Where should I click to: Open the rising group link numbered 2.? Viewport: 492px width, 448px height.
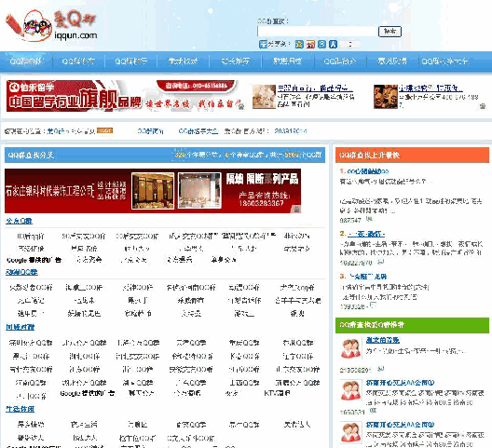[366, 234]
